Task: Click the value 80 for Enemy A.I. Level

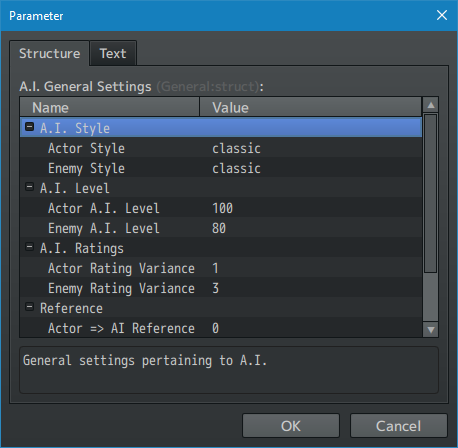Action: [x=219, y=229]
